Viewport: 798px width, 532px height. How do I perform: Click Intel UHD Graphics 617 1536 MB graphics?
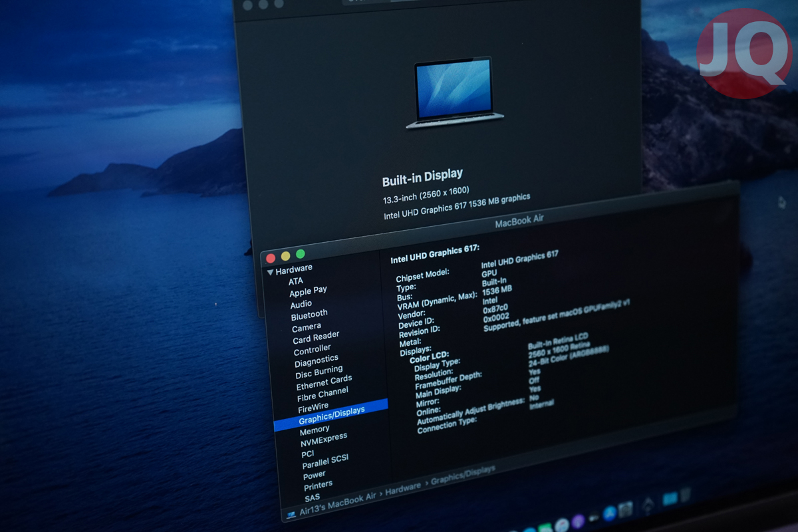(457, 206)
